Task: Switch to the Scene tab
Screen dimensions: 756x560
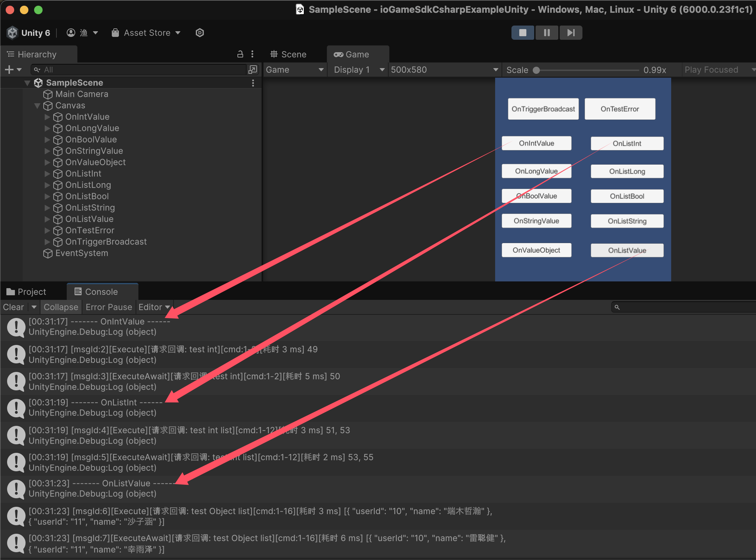Action: (288, 54)
